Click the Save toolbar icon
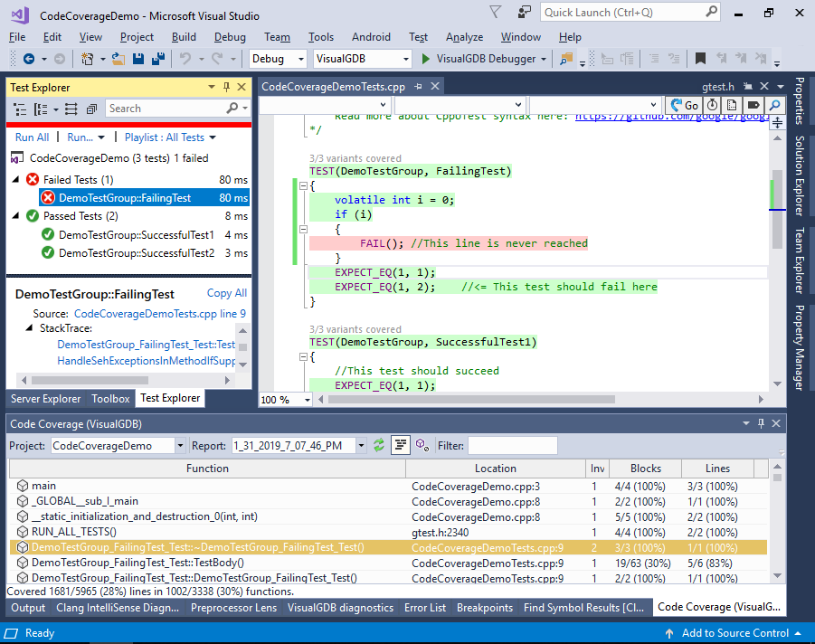Viewport: 815px width, 644px height. pos(138,60)
